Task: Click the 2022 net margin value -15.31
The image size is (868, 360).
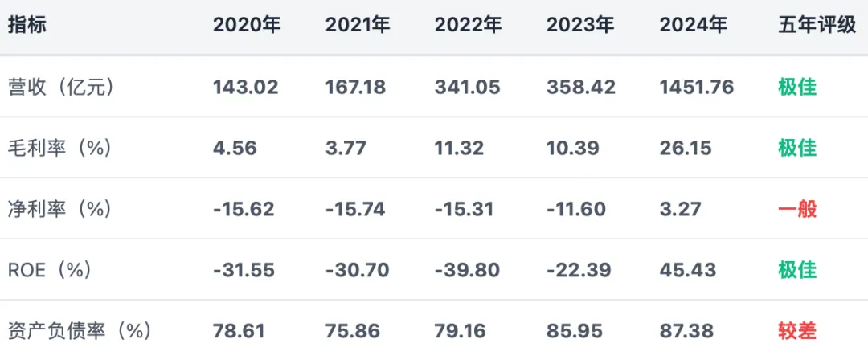Action: coord(464,210)
